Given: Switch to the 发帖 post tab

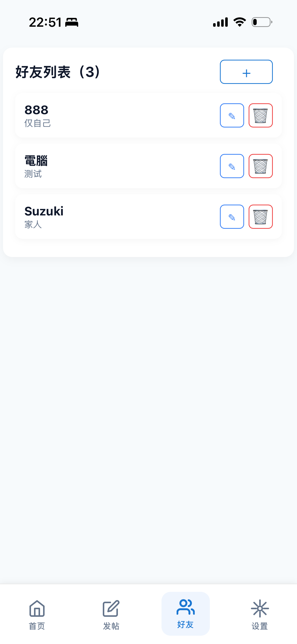Looking at the screenshot, I should pyautogui.click(x=111, y=614).
